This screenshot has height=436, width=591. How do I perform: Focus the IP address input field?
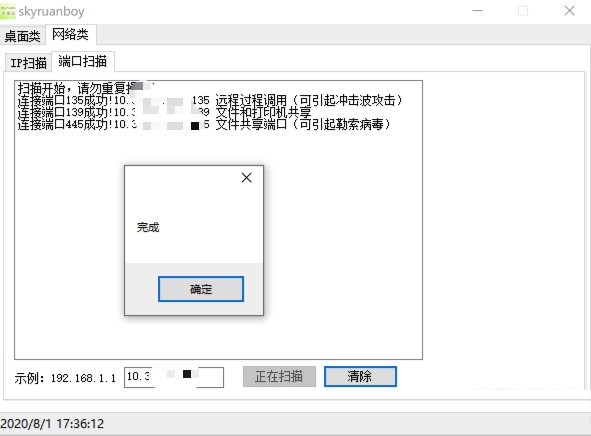(174, 377)
